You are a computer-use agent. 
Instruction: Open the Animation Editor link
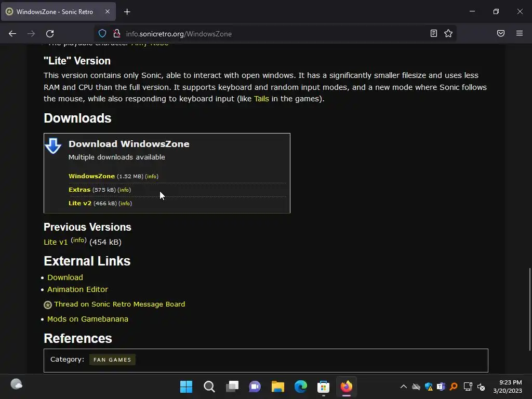tap(78, 289)
